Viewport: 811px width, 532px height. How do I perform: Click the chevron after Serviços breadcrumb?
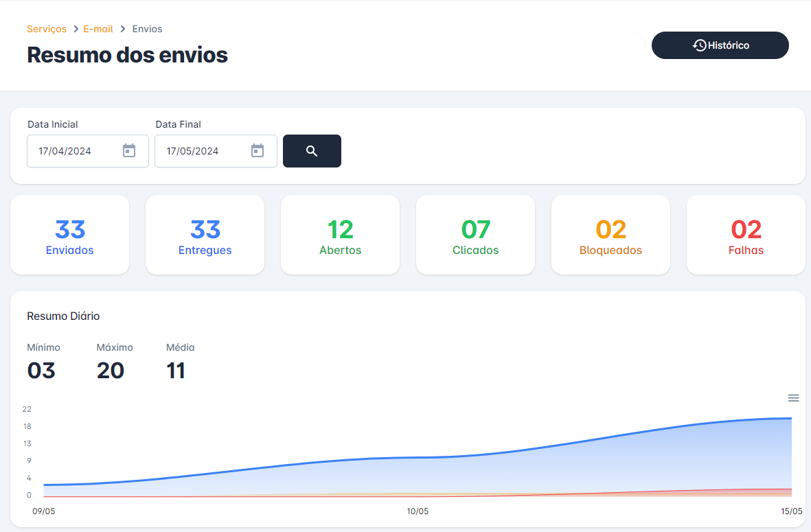[x=76, y=29]
